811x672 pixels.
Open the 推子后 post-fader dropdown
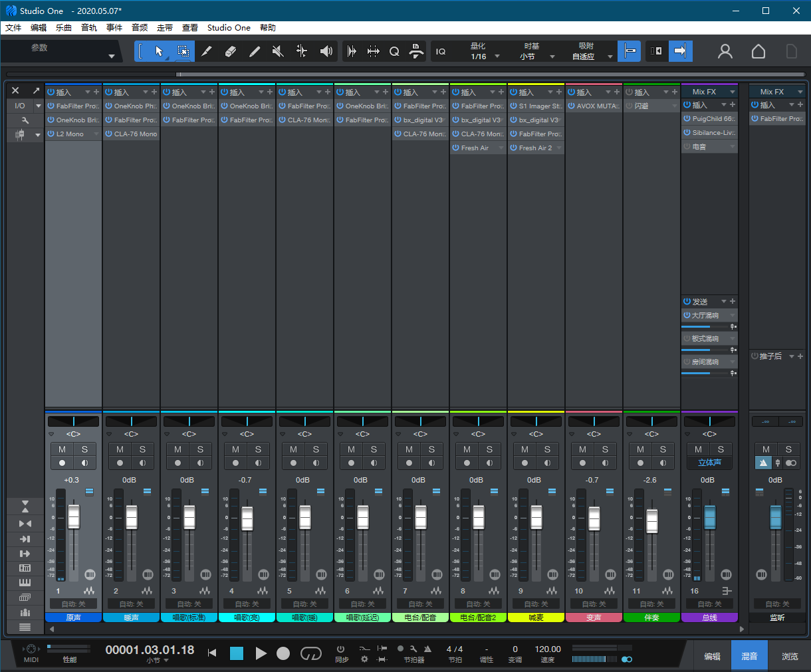(792, 356)
